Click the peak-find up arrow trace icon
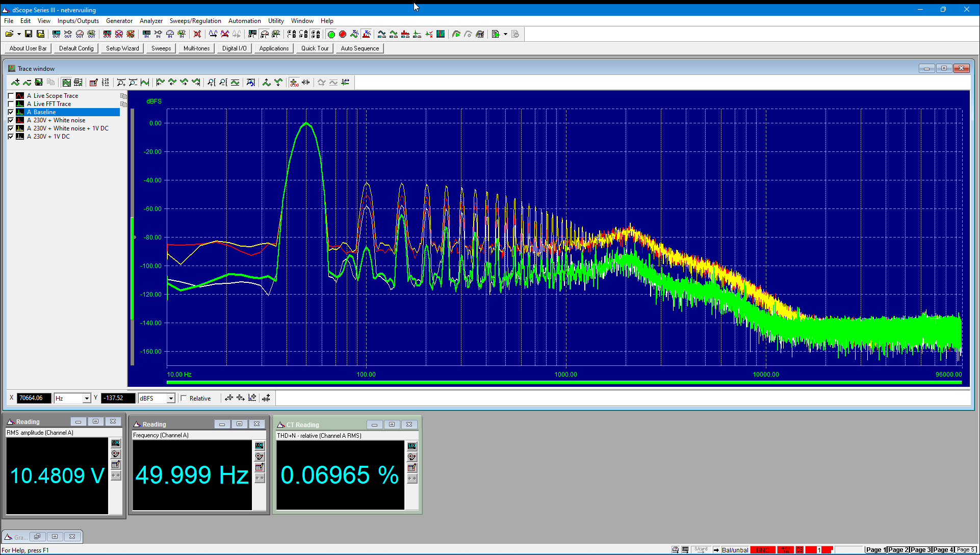Screen dimensions: 980x555 267,82
